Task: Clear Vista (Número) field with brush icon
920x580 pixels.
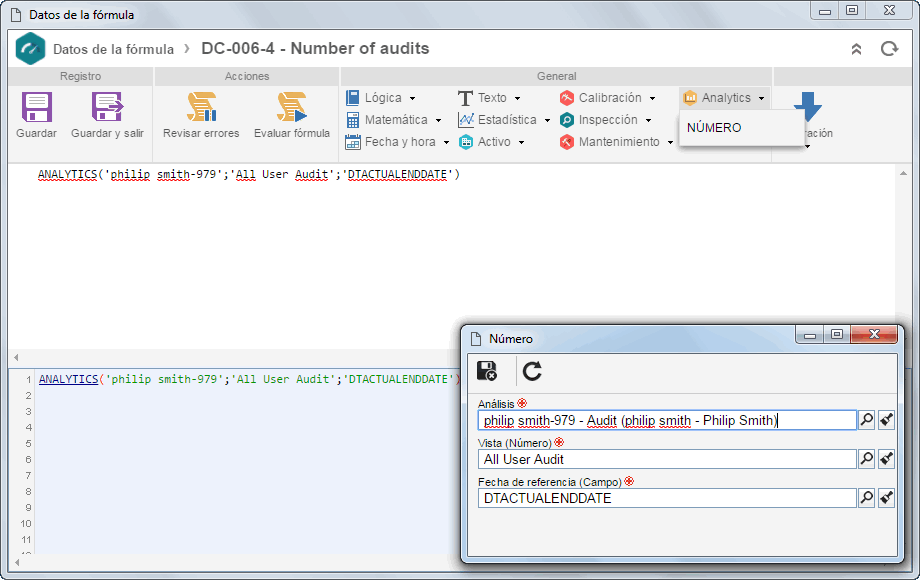Action: (x=887, y=459)
